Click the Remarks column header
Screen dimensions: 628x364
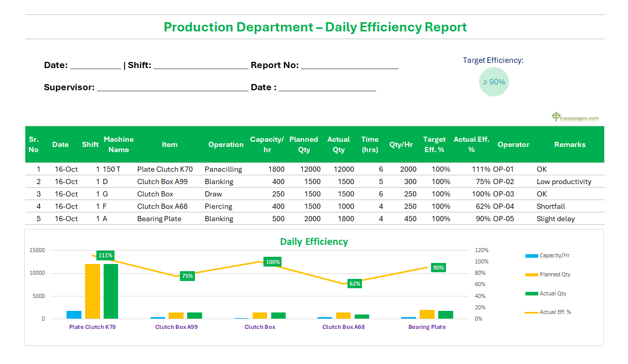[x=570, y=144]
